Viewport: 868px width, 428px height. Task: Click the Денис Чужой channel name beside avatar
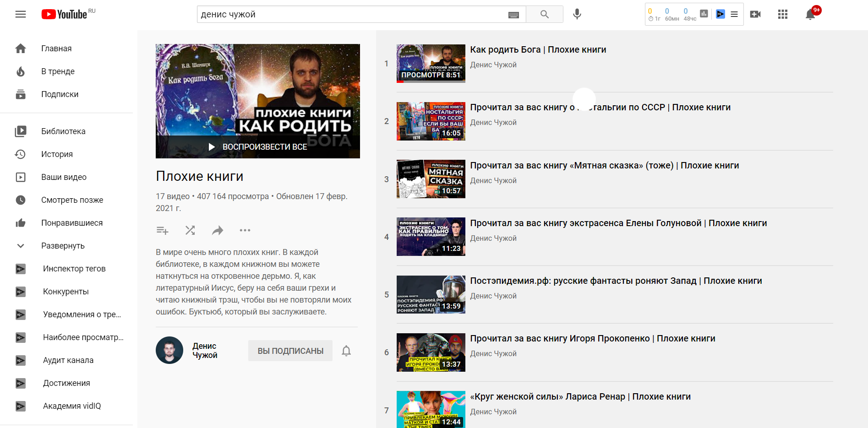coord(205,351)
